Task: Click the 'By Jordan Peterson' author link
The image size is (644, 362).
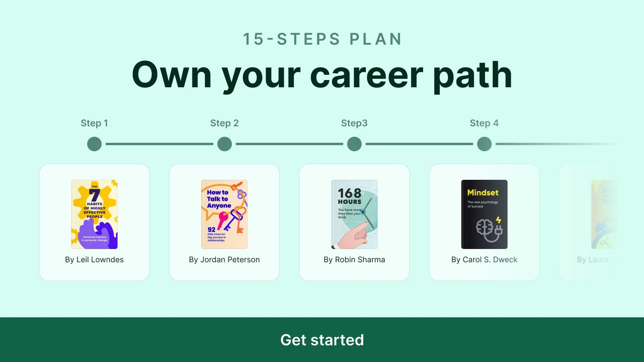Action: click(224, 259)
